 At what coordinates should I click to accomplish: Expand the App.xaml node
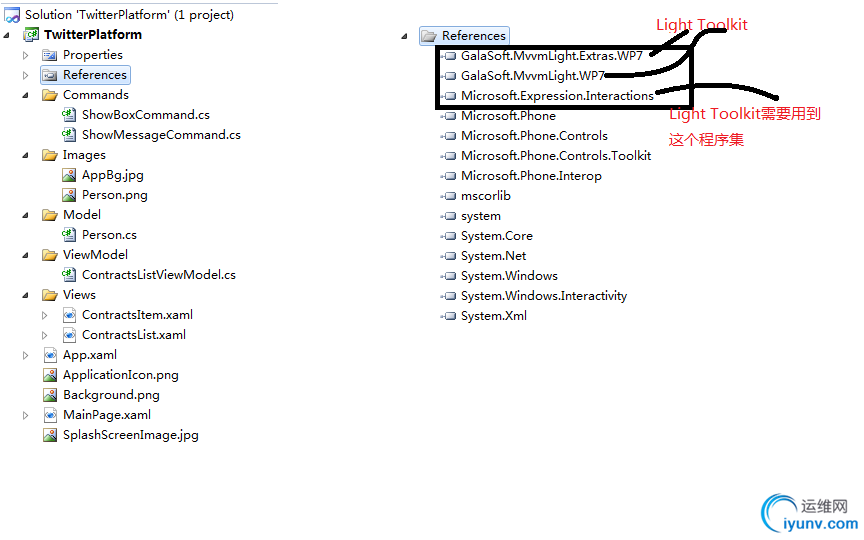click(x=25, y=355)
